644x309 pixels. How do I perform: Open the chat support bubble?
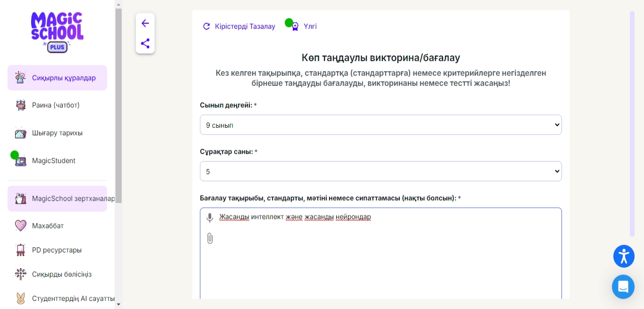[x=623, y=286]
